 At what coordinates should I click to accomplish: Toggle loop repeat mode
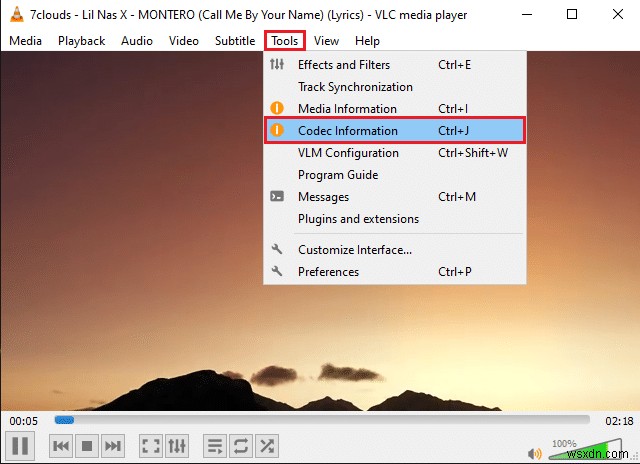[x=241, y=446]
